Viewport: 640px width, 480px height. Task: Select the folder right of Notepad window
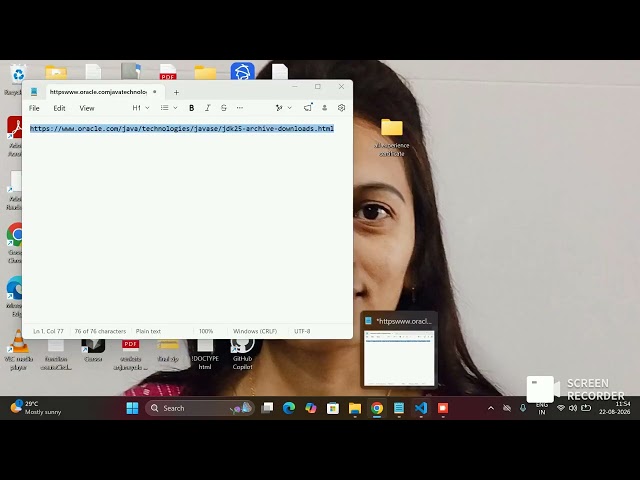391,138
